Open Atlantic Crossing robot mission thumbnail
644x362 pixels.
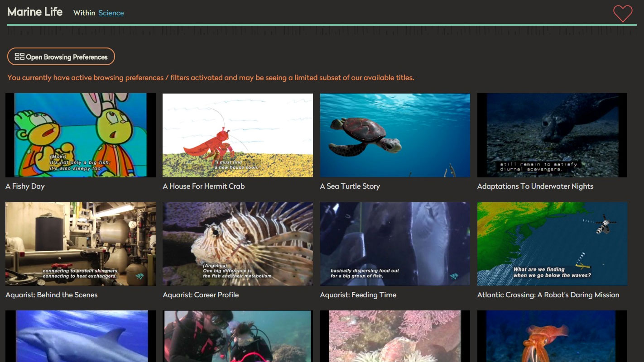pyautogui.click(x=553, y=244)
